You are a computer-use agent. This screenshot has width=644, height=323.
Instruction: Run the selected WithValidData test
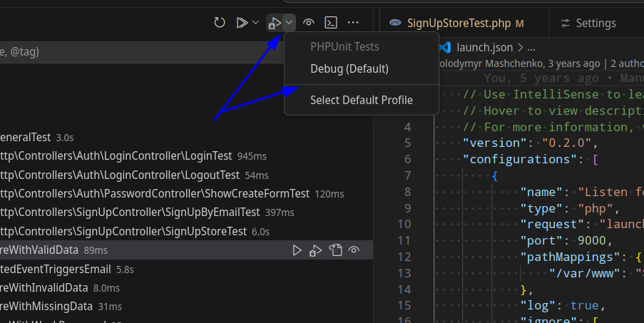click(298, 250)
